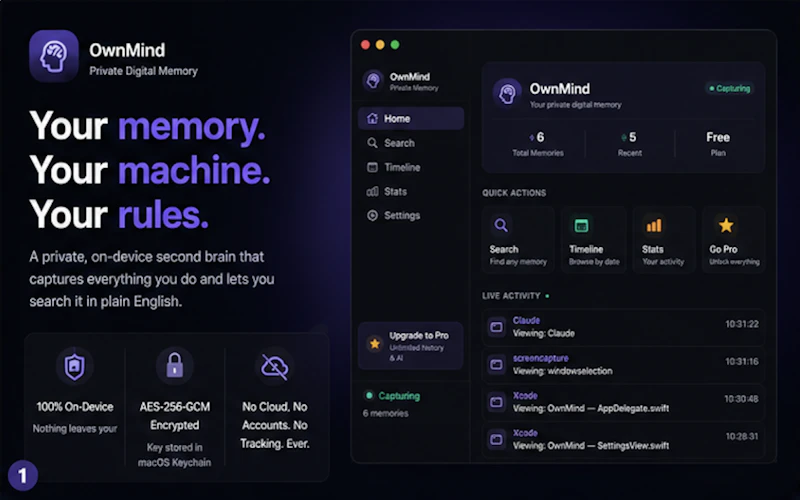This screenshot has height=500, width=800.
Task: Click the Upgrade to Pro button in sidebar
Action: [x=411, y=345]
